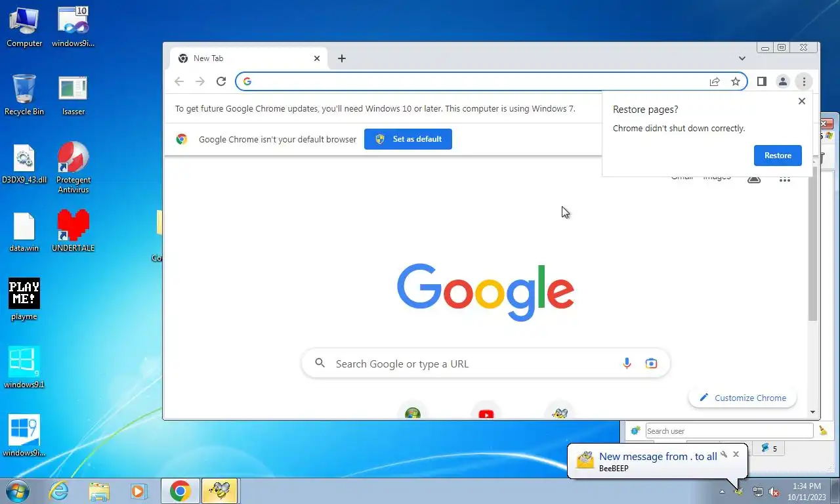Select the Recycle Bin icon
Viewport: 840px width, 504px height.
click(24, 95)
